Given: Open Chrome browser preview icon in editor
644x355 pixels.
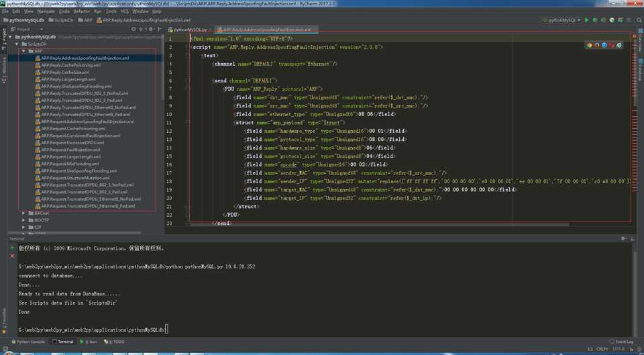Looking at the screenshot, I should click(x=590, y=45).
